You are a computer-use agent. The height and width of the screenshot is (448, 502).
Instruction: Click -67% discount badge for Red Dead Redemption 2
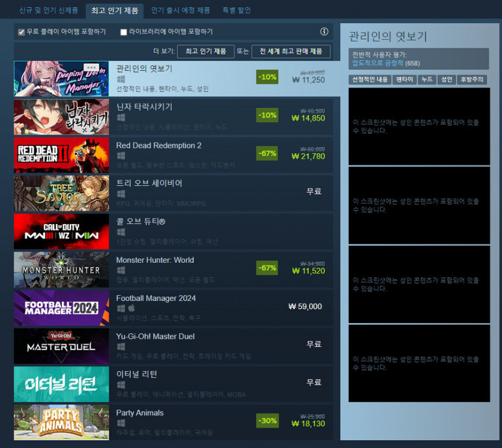268,154
